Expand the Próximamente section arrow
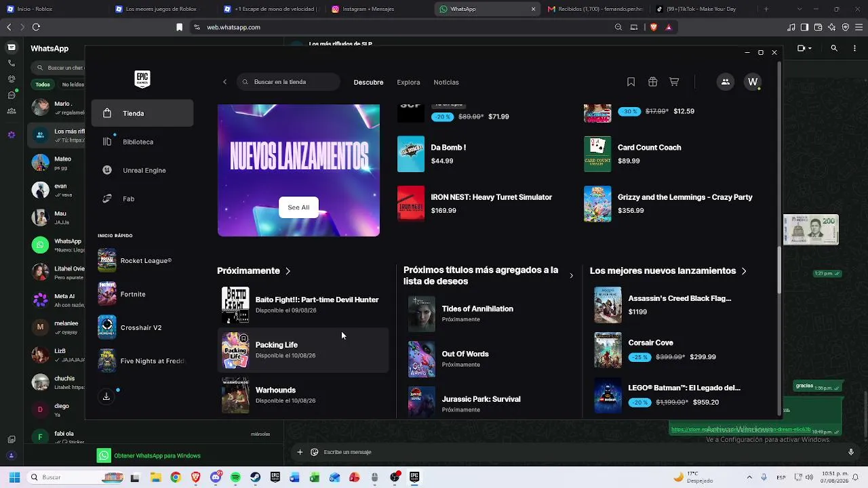Image resolution: width=868 pixels, height=488 pixels. [288, 271]
